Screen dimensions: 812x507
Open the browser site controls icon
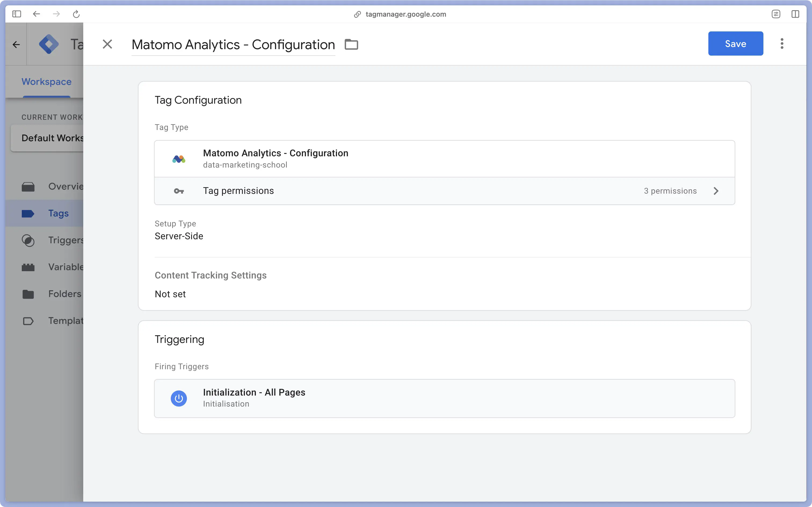[x=776, y=14]
